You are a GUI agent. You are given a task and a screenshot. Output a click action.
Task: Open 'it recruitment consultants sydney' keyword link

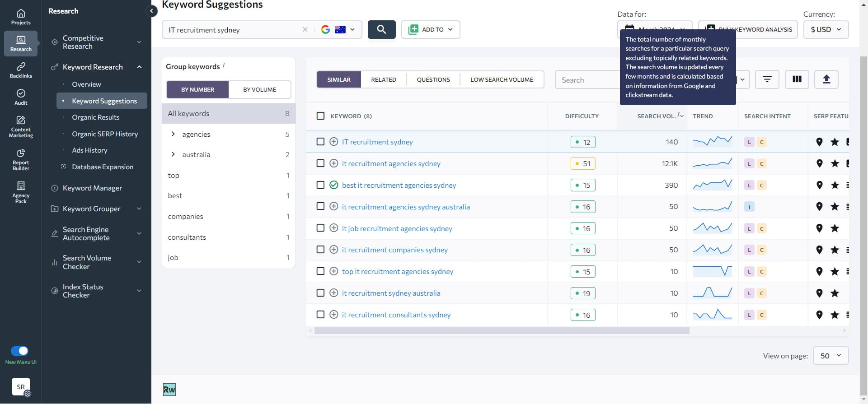tap(396, 315)
